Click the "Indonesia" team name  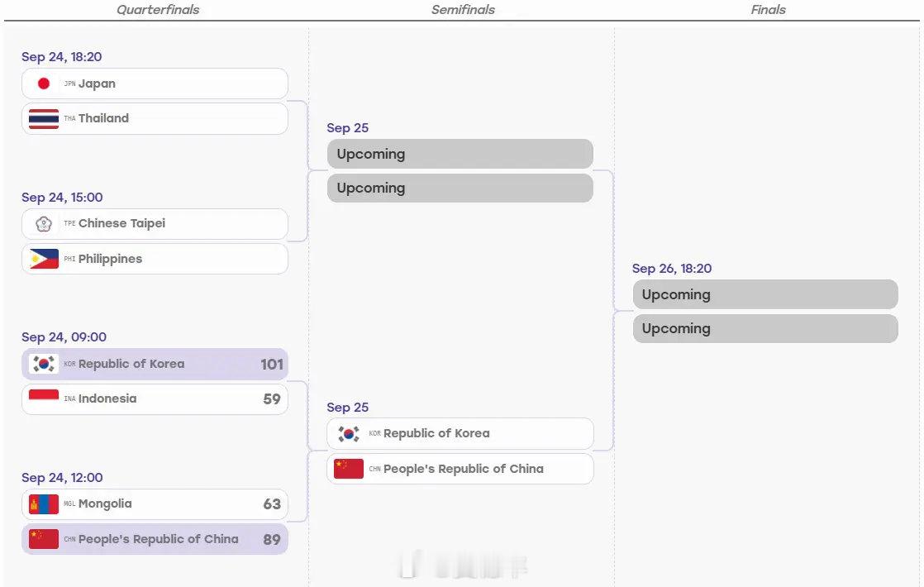tap(107, 398)
